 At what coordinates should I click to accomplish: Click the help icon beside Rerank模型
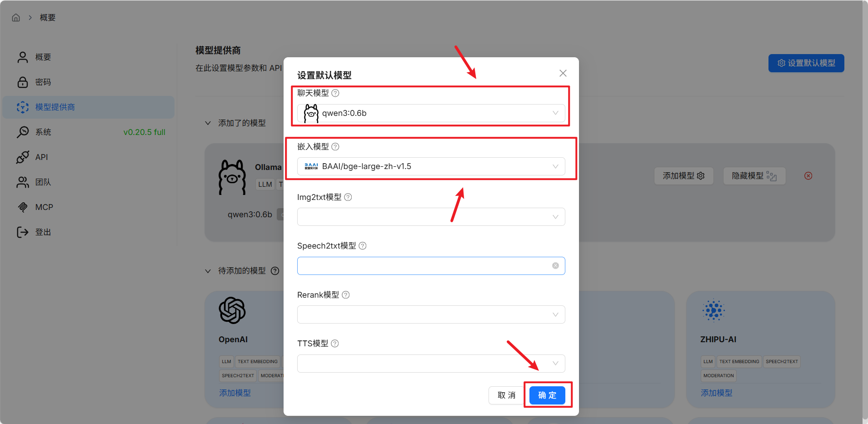(x=346, y=295)
